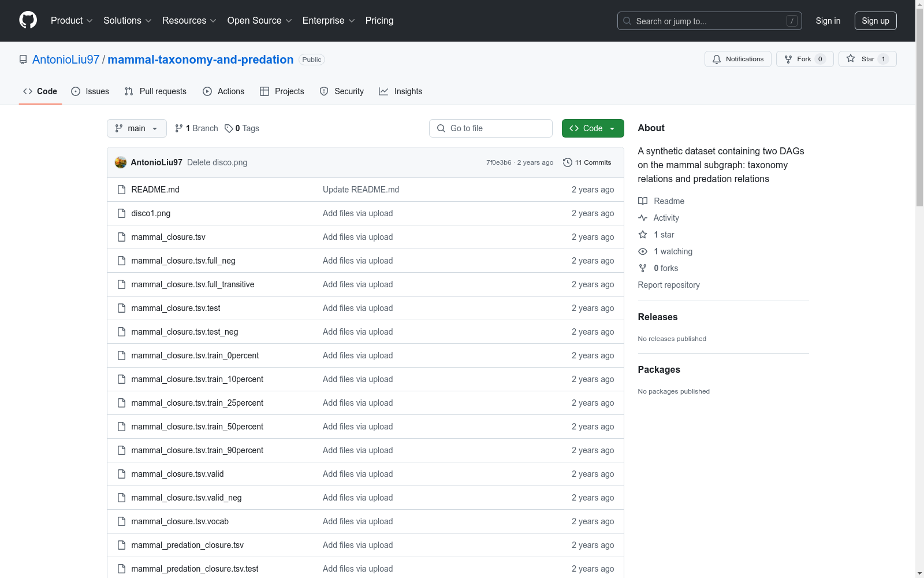The width and height of the screenshot is (924, 578).
Task: Click the file icon for mammal_closure.tsv.vocab
Action: click(121, 521)
